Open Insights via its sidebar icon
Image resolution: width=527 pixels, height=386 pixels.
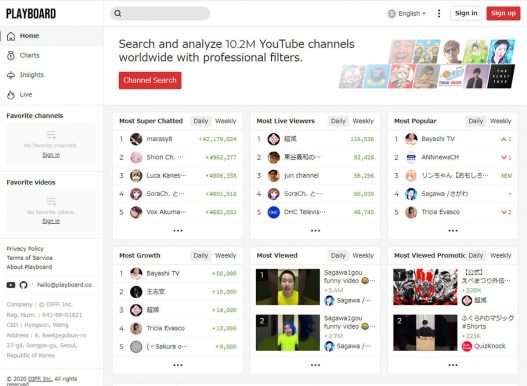[x=11, y=75]
